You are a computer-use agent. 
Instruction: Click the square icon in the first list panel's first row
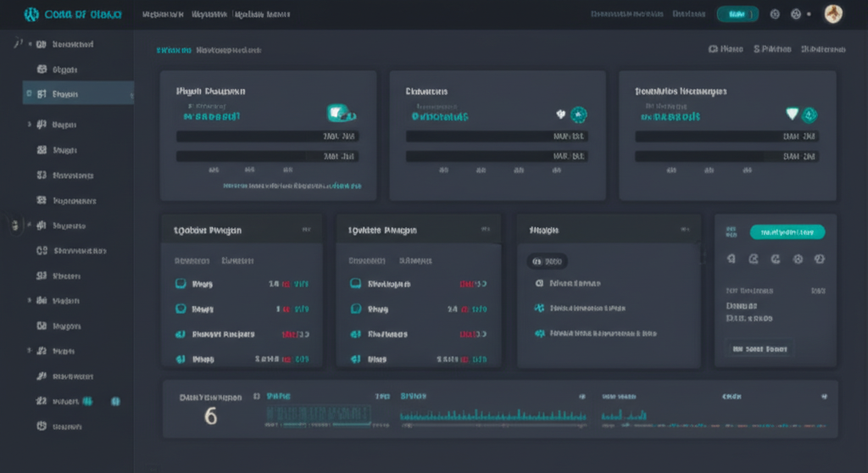coord(181,284)
